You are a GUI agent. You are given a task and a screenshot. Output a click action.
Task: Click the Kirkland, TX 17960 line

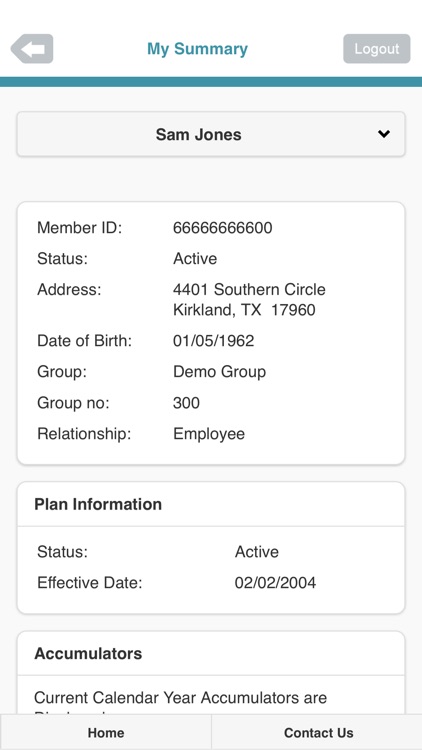244,310
